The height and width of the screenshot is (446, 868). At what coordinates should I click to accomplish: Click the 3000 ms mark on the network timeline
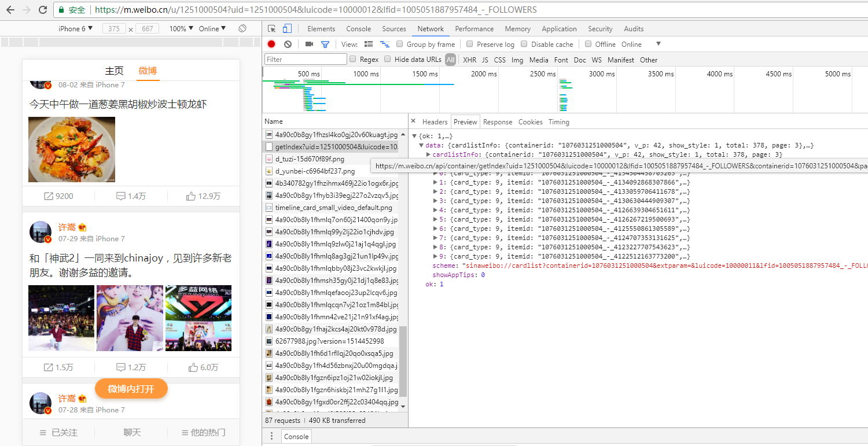[602, 74]
